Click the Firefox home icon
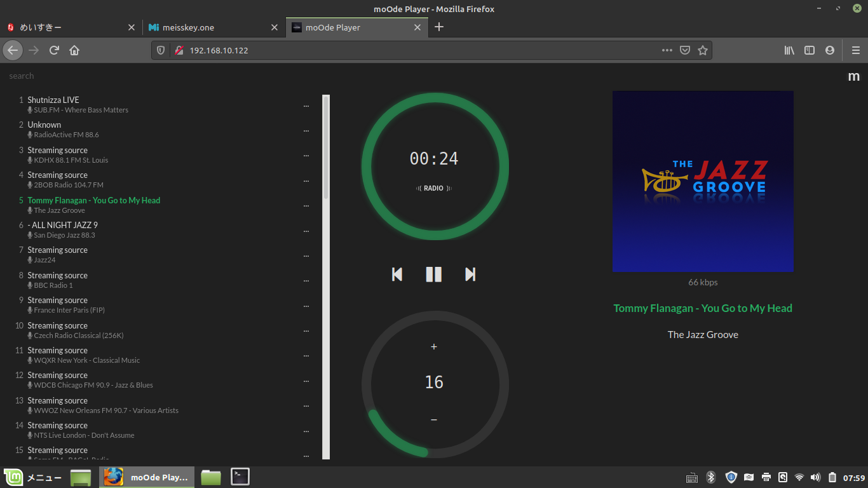This screenshot has width=868, height=488. pos(74,50)
